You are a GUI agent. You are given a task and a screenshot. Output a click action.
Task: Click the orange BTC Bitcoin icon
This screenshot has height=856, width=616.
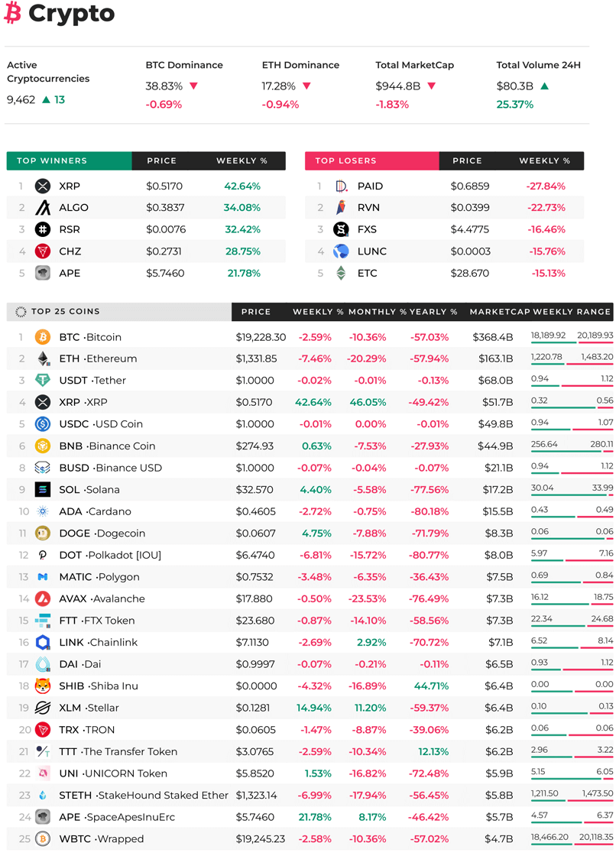[43, 337]
